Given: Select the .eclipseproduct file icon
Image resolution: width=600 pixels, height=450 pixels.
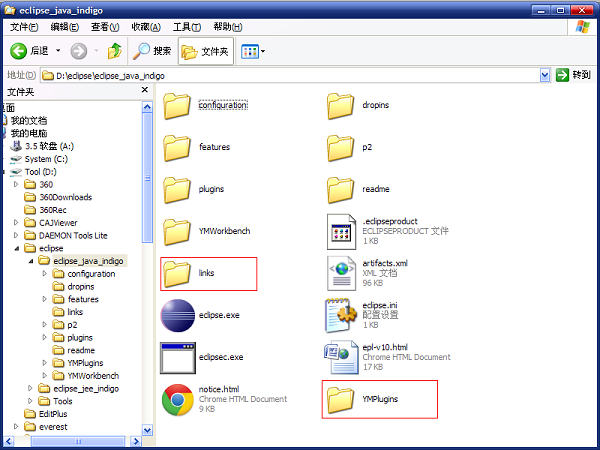Looking at the screenshot, I should [x=341, y=232].
